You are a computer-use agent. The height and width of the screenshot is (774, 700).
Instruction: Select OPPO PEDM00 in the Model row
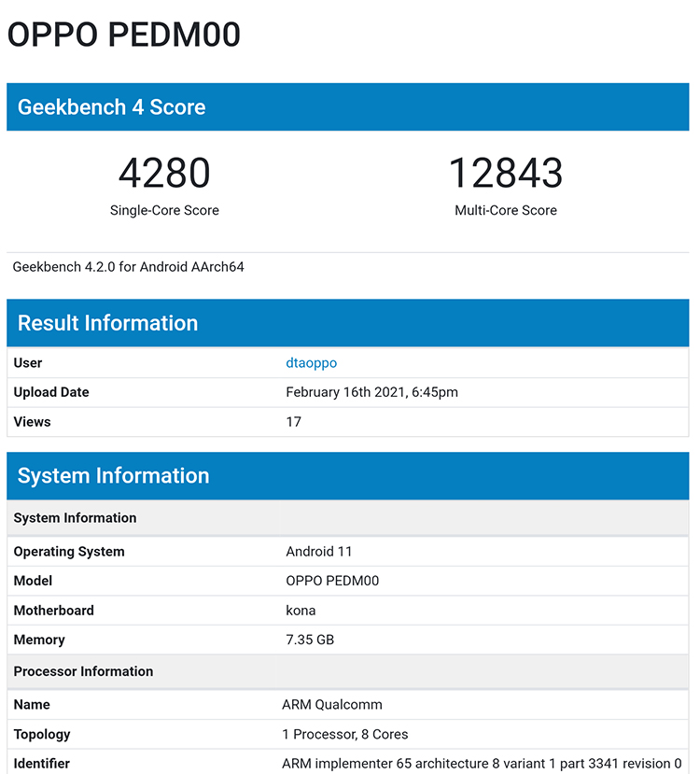click(x=332, y=581)
